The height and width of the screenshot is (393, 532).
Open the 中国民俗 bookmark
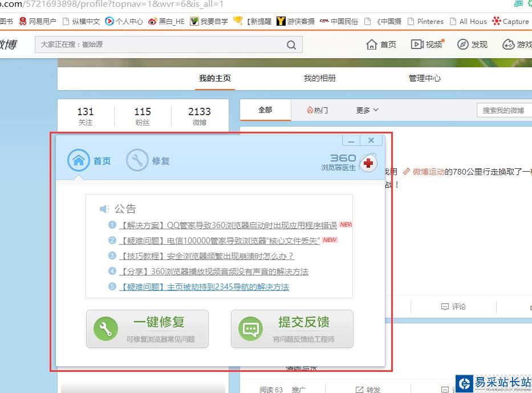pyautogui.click(x=339, y=21)
